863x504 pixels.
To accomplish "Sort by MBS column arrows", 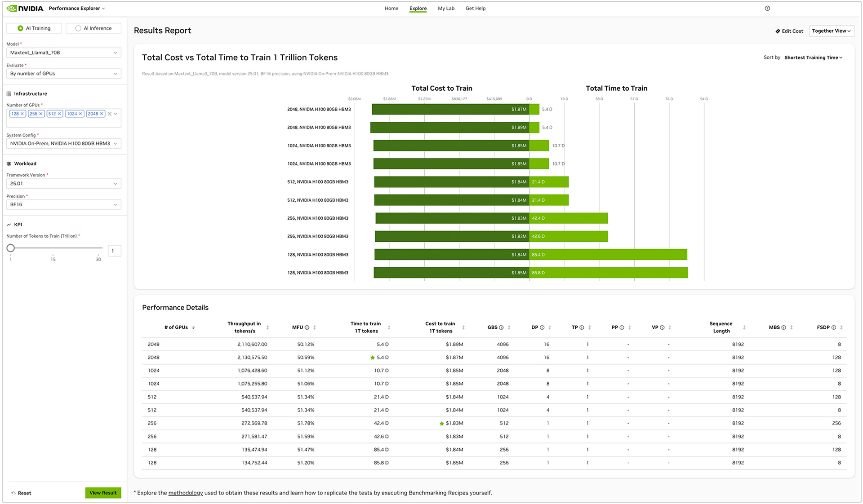I will pos(792,327).
